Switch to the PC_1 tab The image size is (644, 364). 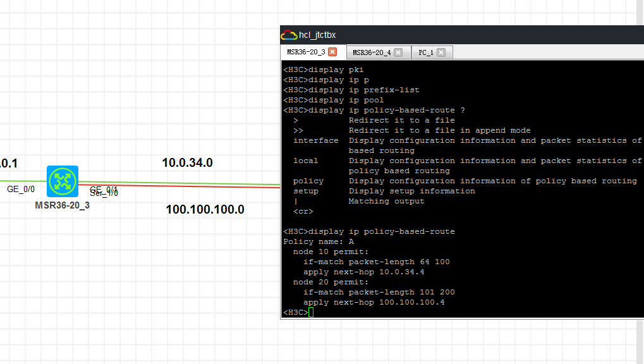pyautogui.click(x=426, y=52)
